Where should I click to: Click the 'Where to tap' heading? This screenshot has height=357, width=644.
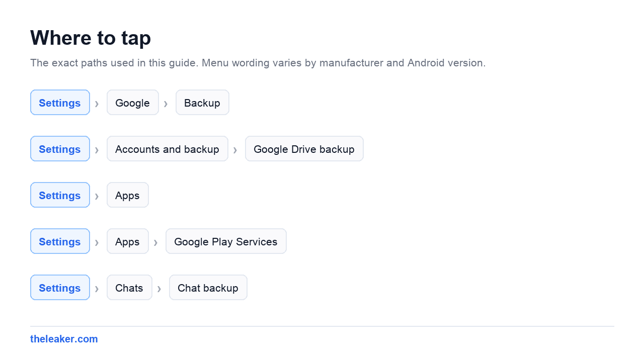pos(91,38)
